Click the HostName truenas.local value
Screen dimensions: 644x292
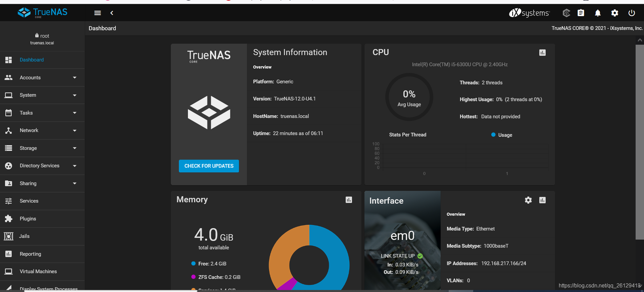coord(295,116)
